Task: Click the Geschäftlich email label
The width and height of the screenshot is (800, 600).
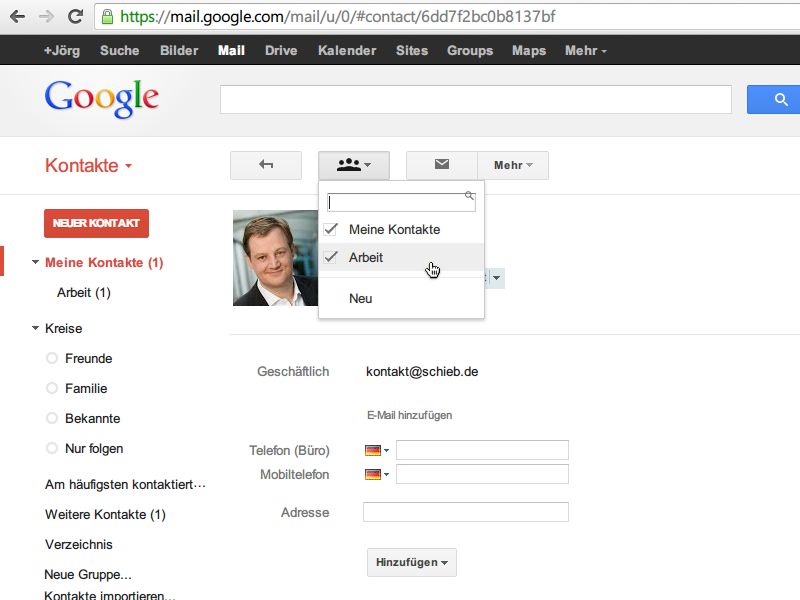Action: (293, 371)
